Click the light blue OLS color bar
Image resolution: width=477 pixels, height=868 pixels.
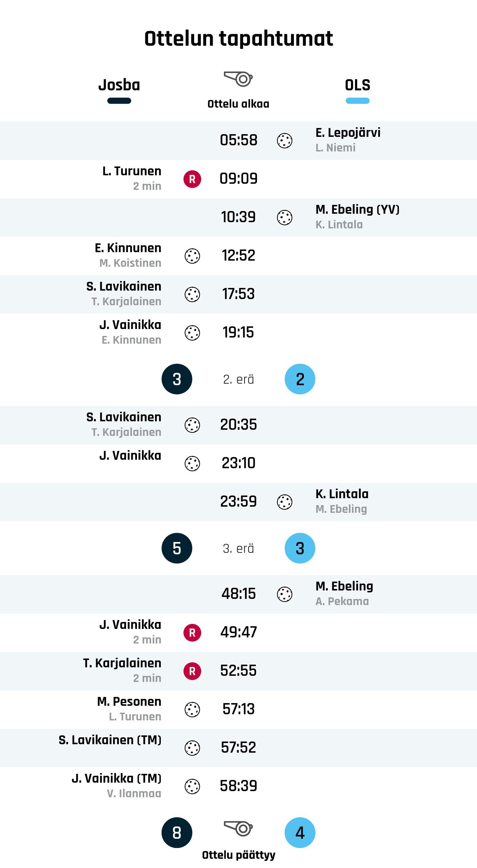(x=357, y=101)
